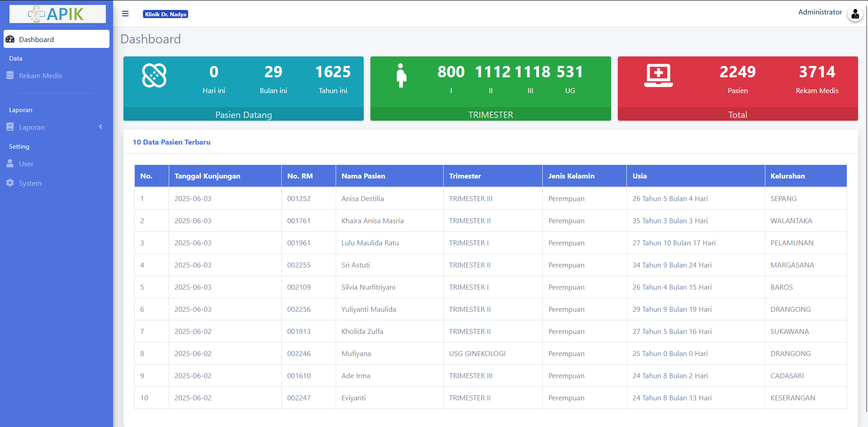Screen dimensions: 868x427
Task: Click the Pasien Datang card footer
Action: tap(243, 115)
